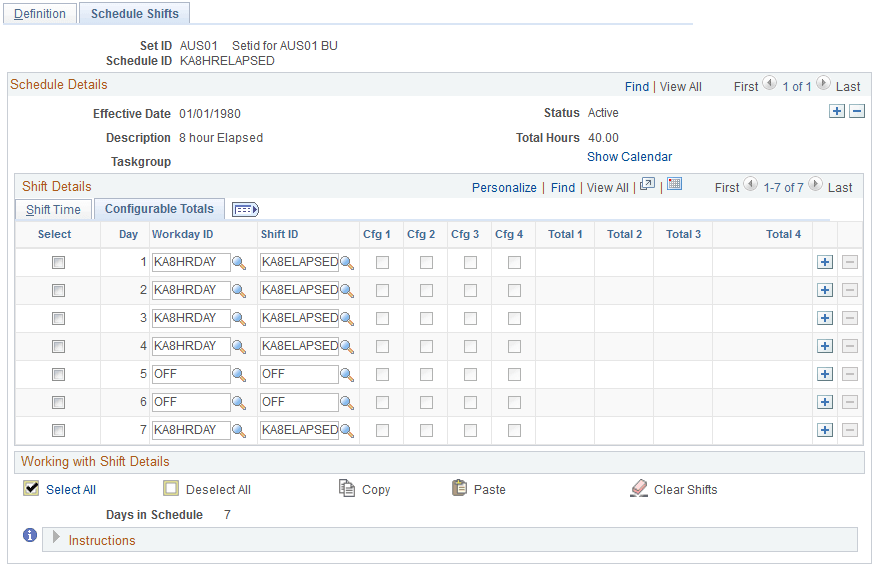Click the Paste shifts icon
Viewport: 876px width, 567px height.
[459, 488]
